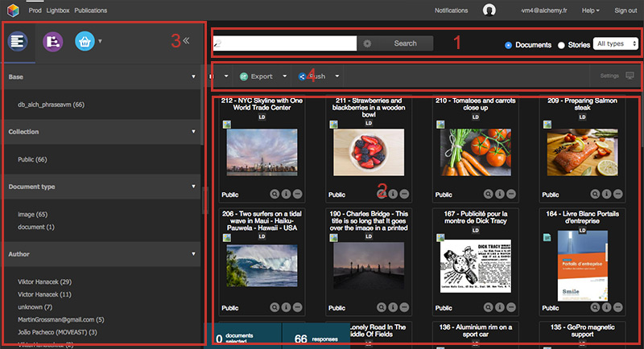
Task: Click the user avatar icon
Action: [x=489, y=10]
